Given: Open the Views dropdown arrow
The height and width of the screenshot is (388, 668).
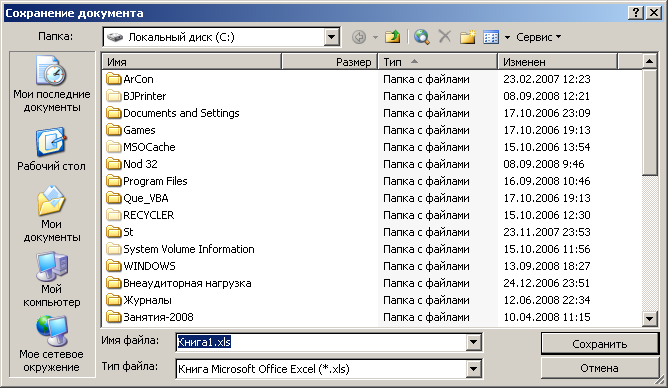Looking at the screenshot, I should (507, 37).
